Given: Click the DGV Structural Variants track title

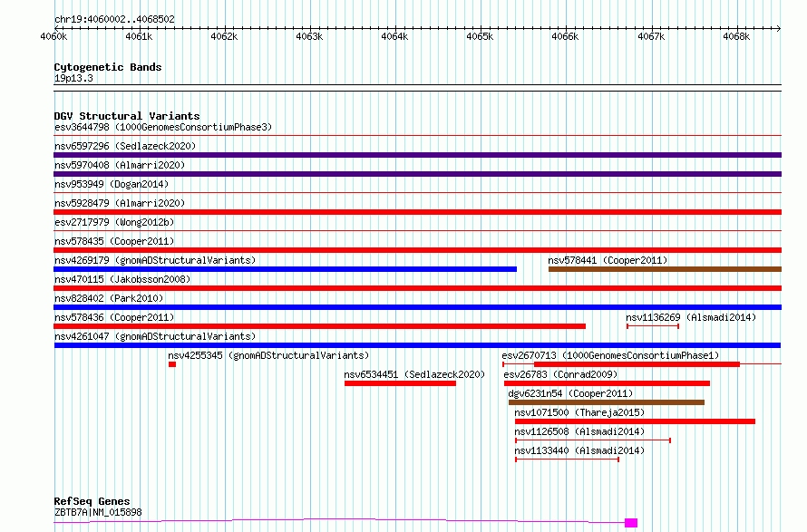Looking at the screenshot, I should pyautogui.click(x=127, y=116).
